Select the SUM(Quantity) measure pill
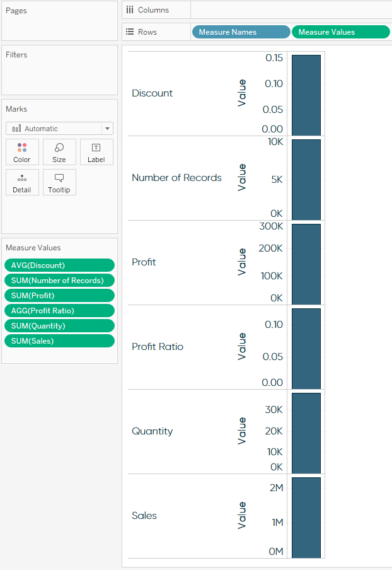The width and height of the screenshot is (392, 570). 59,325
